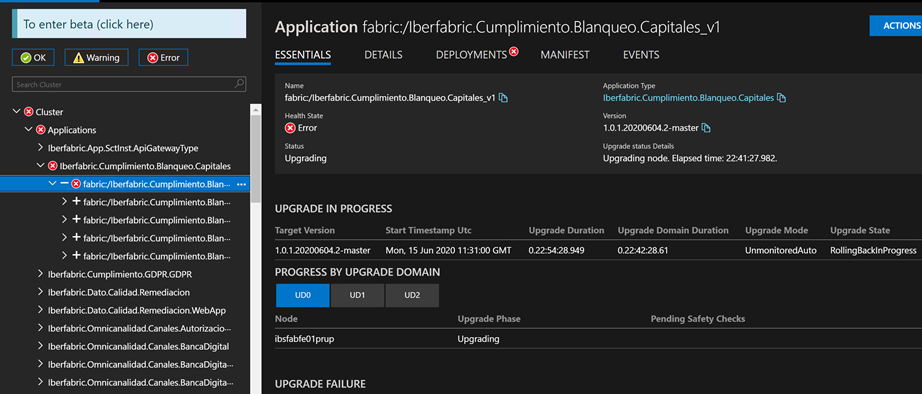Expand Iberfabric.App.SctInst.ApiGatewayType node chevron

point(40,148)
